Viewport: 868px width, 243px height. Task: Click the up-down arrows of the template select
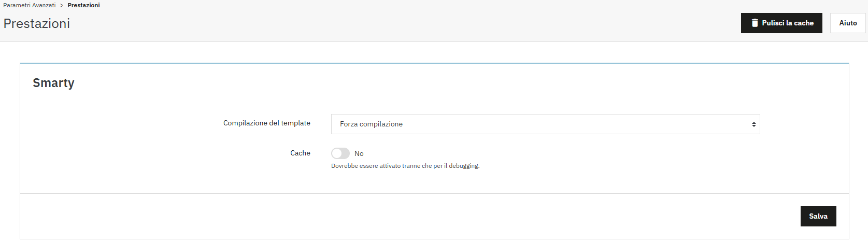click(753, 124)
